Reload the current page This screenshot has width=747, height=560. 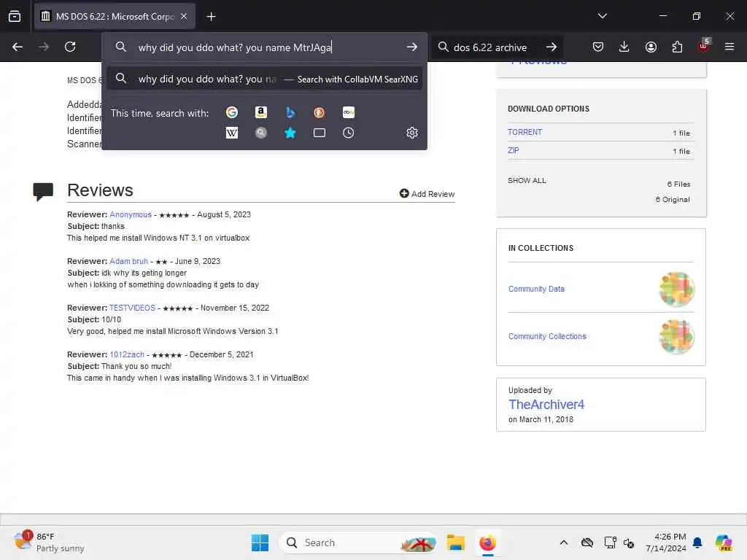[70, 47]
